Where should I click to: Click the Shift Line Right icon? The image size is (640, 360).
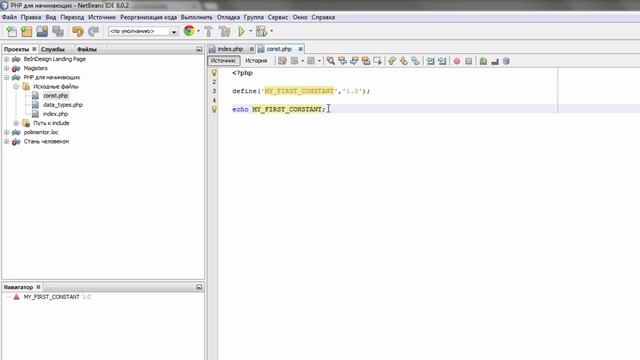pyautogui.click(x=442, y=61)
